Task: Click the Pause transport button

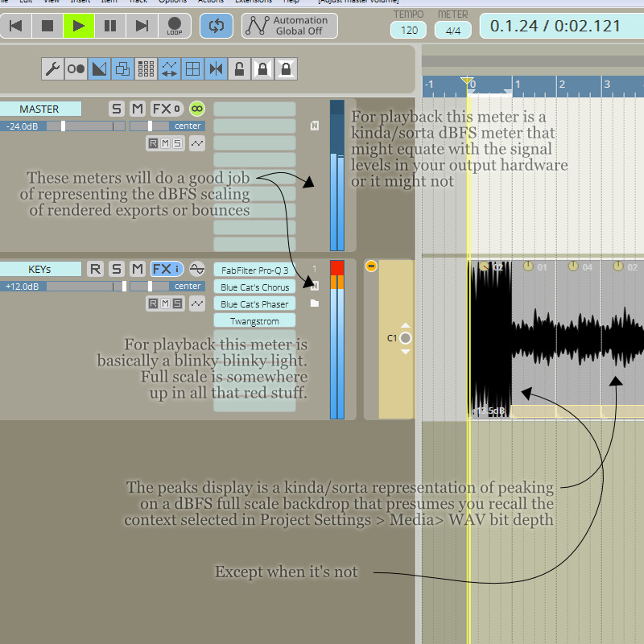Action: 110,26
